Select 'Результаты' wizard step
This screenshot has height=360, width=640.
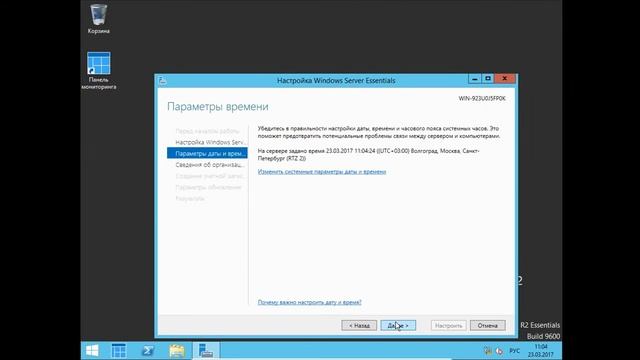(x=190, y=198)
